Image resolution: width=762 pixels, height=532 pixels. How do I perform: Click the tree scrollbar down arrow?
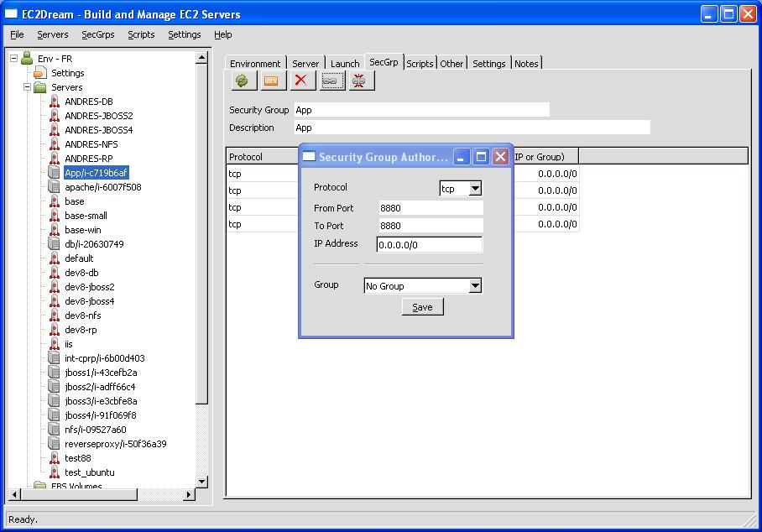[201, 482]
